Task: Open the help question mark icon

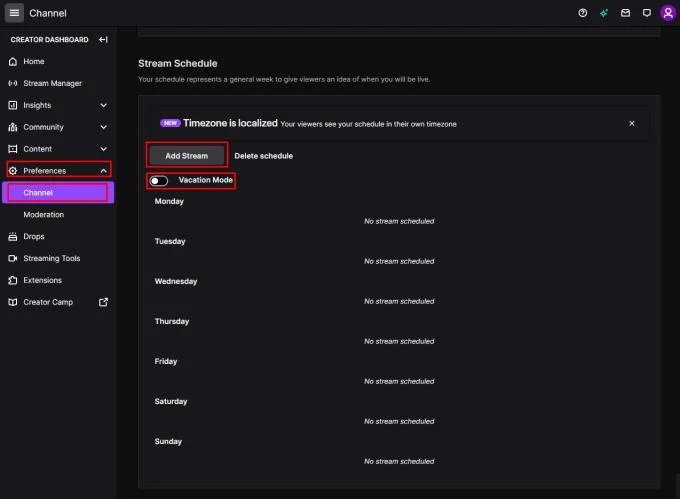Action: click(x=582, y=13)
